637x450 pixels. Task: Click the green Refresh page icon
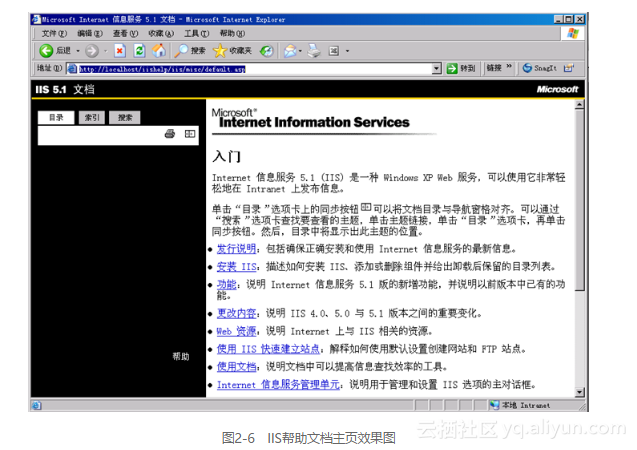coord(139,51)
